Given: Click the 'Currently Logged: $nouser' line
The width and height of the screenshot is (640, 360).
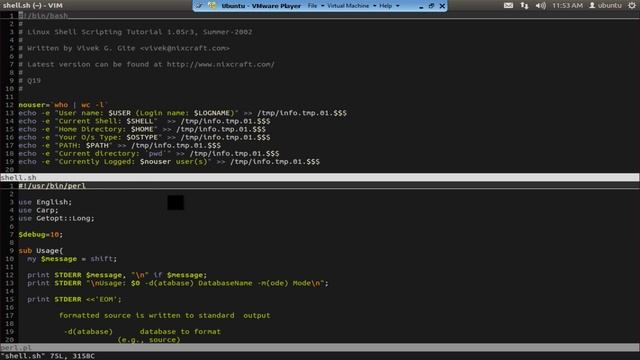Looking at the screenshot, I should coord(169,162).
